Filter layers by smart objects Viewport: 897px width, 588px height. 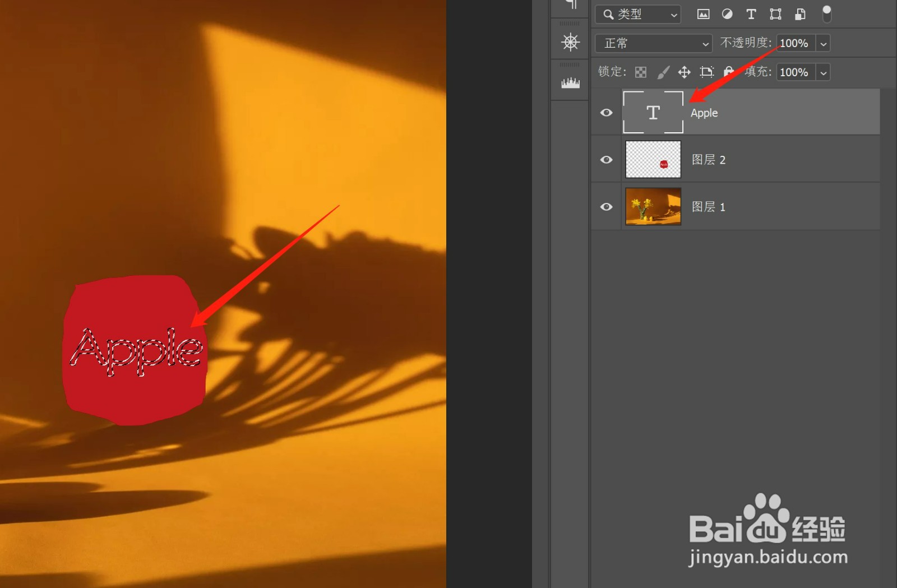[x=800, y=15]
